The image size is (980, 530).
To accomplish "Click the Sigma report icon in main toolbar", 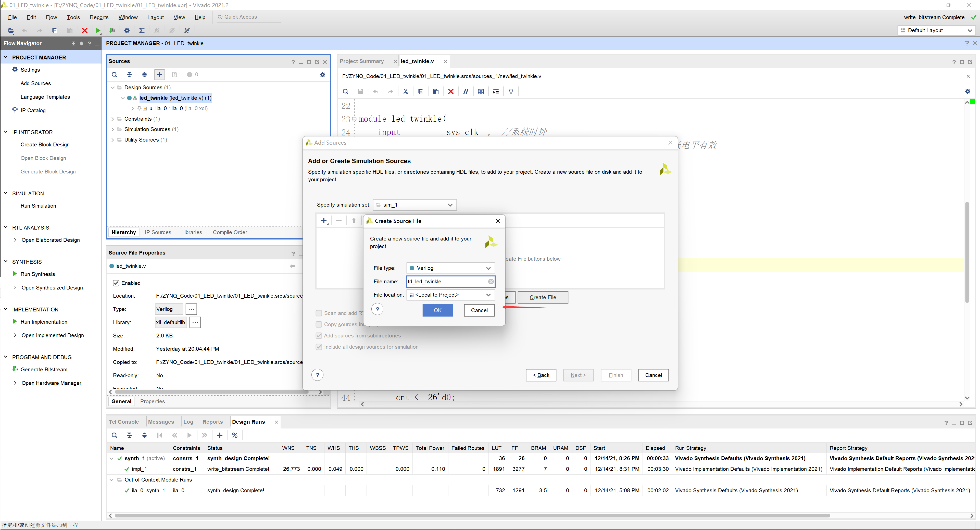I will [142, 30].
